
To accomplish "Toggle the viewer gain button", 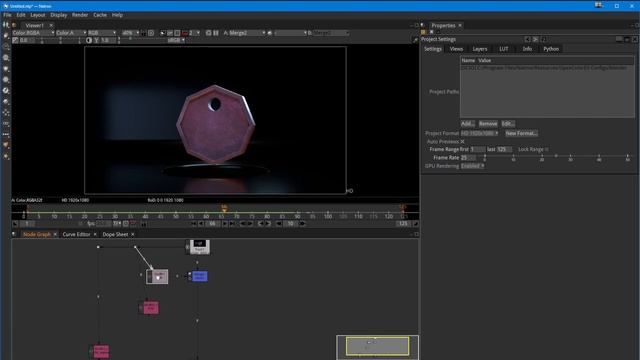I will [15, 40].
